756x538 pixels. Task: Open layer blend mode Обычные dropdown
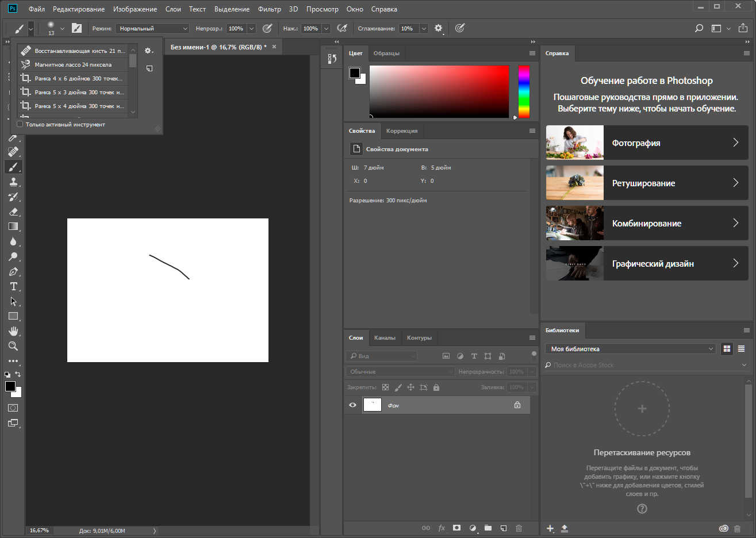400,372
